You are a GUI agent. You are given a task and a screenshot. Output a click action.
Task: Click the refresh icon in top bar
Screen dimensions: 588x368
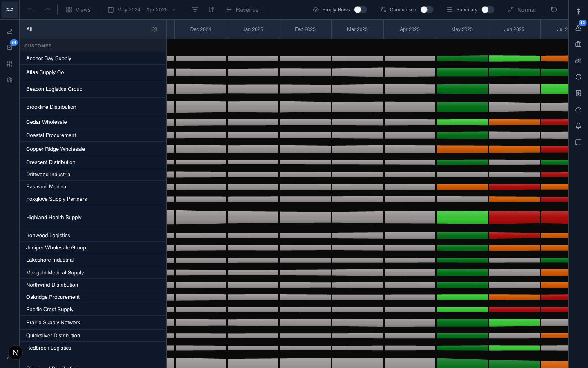point(554,9)
